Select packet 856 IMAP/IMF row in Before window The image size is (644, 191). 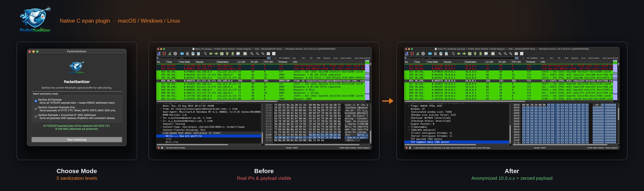coord(261,81)
